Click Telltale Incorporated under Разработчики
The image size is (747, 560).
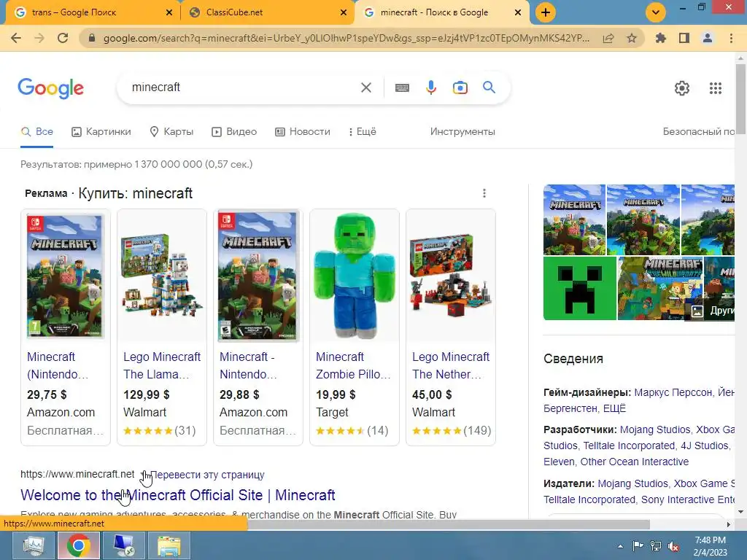pos(629,446)
